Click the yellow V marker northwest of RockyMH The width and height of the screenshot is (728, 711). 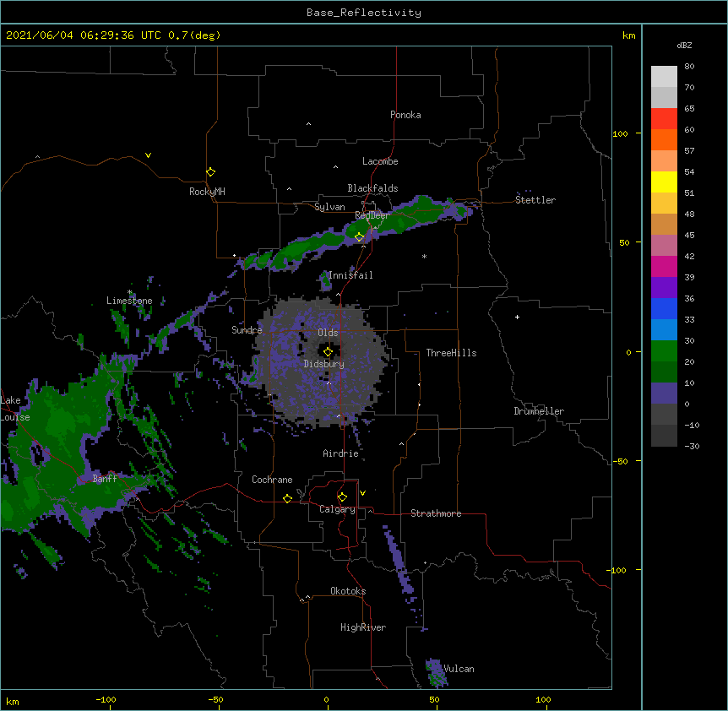148,155
